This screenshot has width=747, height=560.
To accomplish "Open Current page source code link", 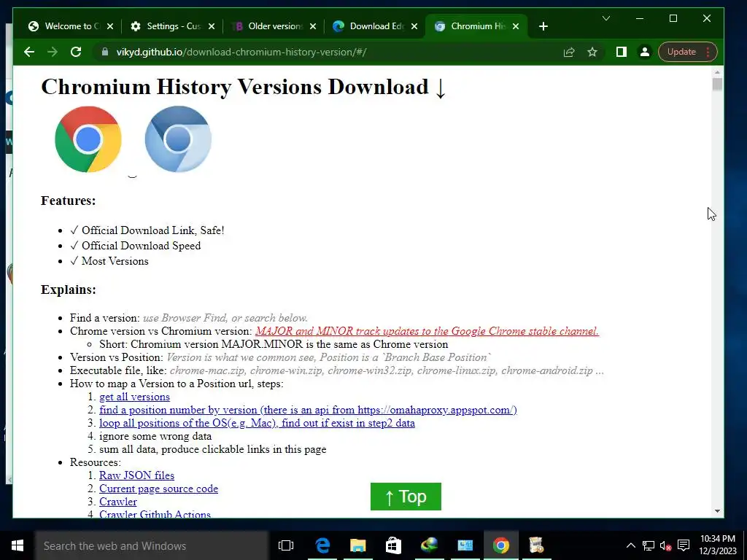I will (158, 489).
